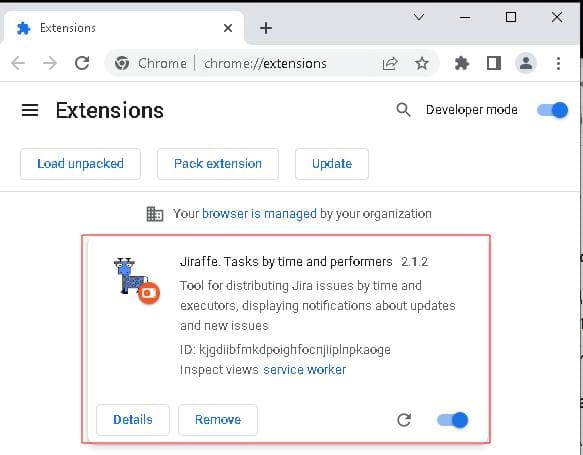Disable Developer mode toggle
The width and height of the screenshot is (583, 455).
click(553, 110)
